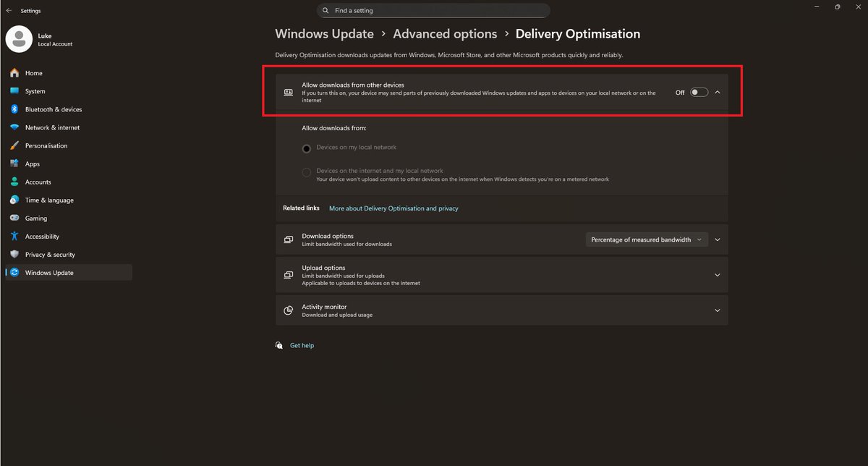The width and height of the screenshot is (868, 466).
Task: Click the Apps grid icon in sidebar
Action: pyautogui.click(x=14, y=164)
